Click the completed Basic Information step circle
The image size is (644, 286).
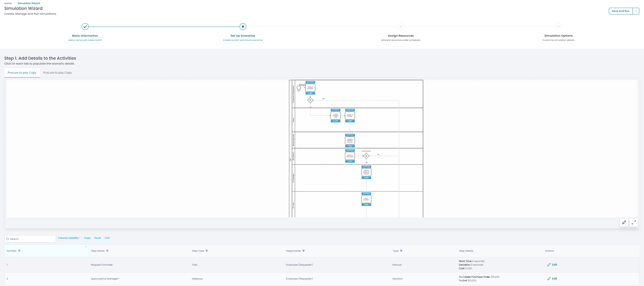[85, 27]
